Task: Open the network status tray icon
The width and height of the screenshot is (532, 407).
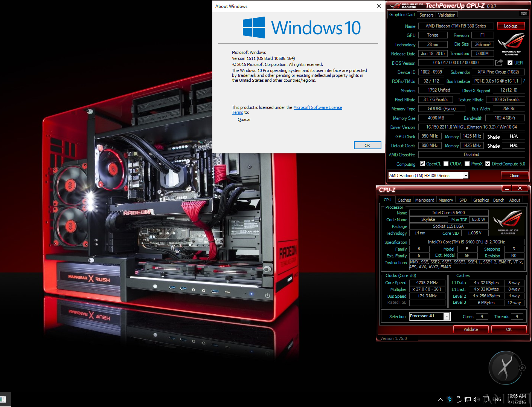Action: coord(468,399)
